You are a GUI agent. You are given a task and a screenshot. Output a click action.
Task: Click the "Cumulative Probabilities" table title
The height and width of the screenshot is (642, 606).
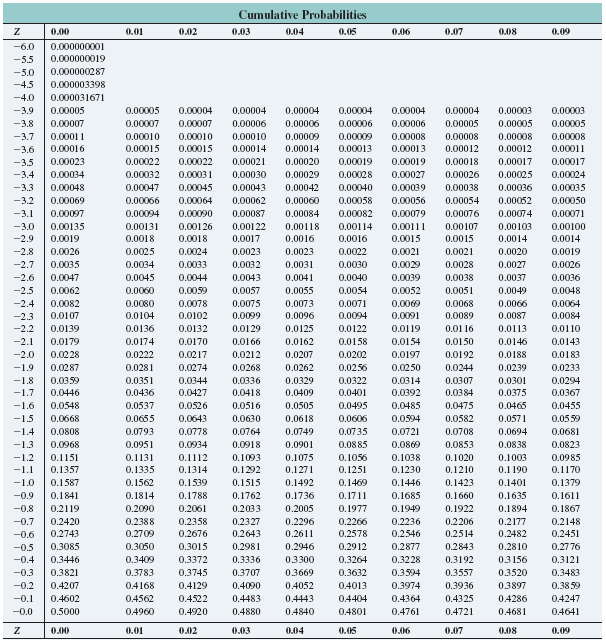tap(302, 15)
